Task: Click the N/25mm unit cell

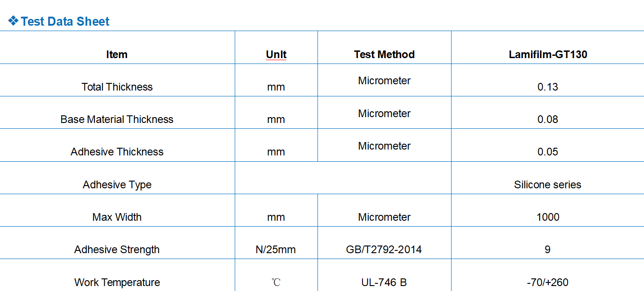Action: pos(276,250)
